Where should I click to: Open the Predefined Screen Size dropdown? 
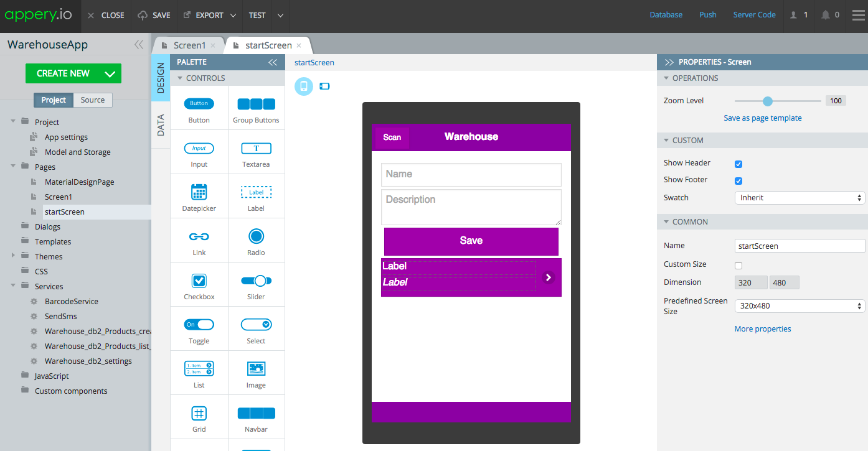(x=800, y=306)
